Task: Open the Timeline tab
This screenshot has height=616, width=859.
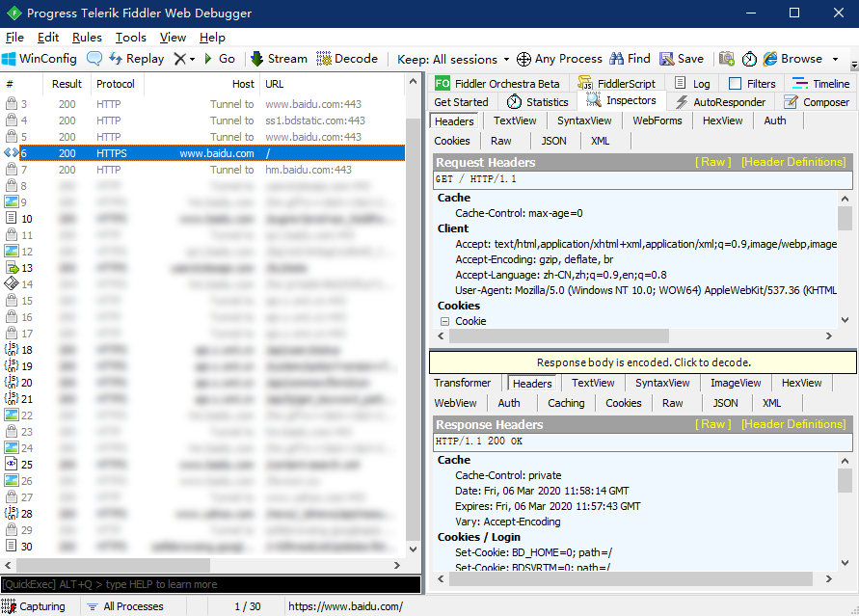Action: pos(820,84)
